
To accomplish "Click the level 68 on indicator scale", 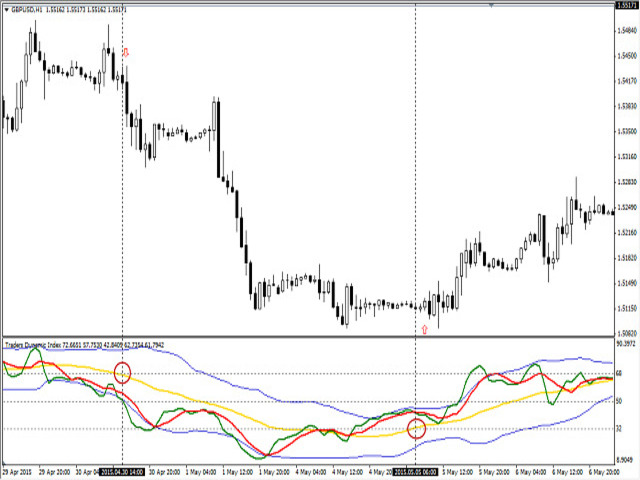I will (621, 374).
